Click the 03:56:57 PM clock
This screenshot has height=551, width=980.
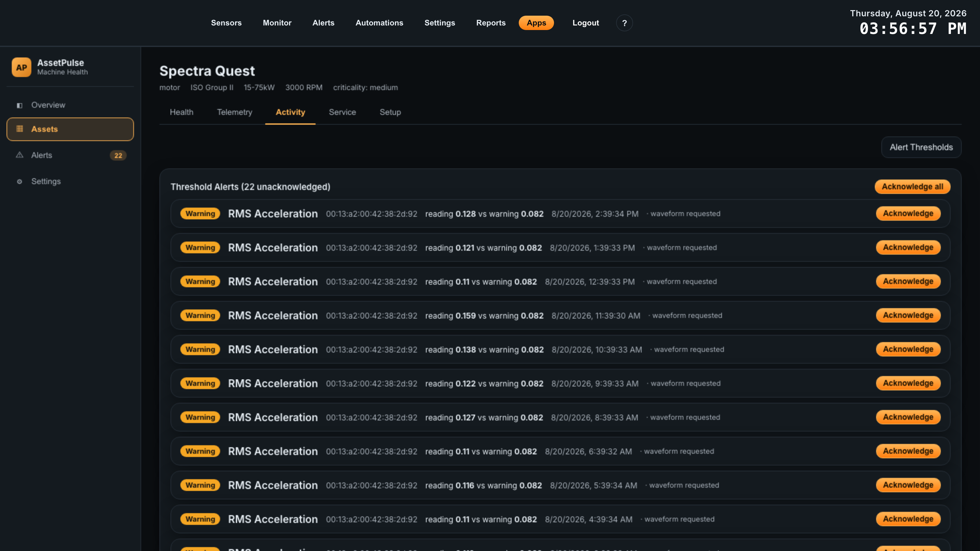point(913,29)
